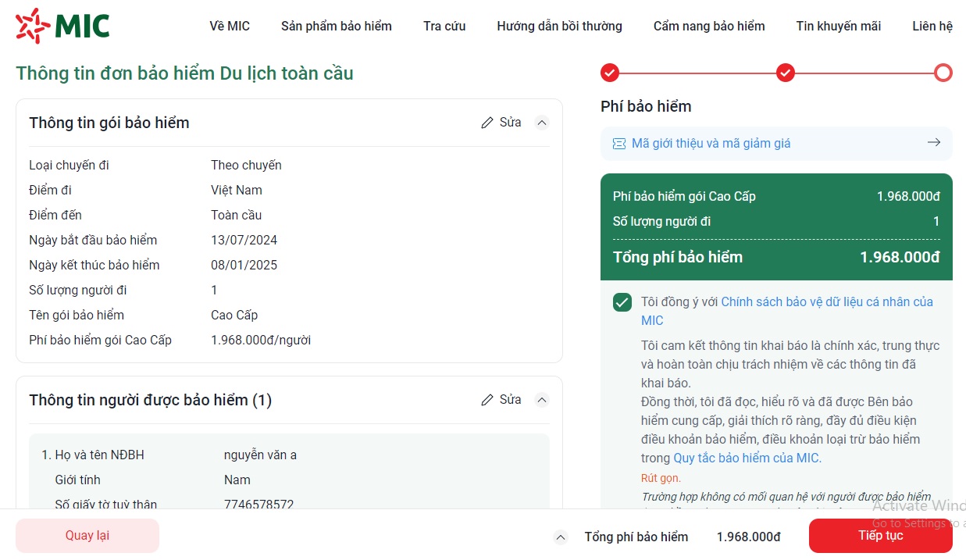Click the Rút gọn collapse link
This screenshot has height=560, width=966.
click(x=661, y=478)
